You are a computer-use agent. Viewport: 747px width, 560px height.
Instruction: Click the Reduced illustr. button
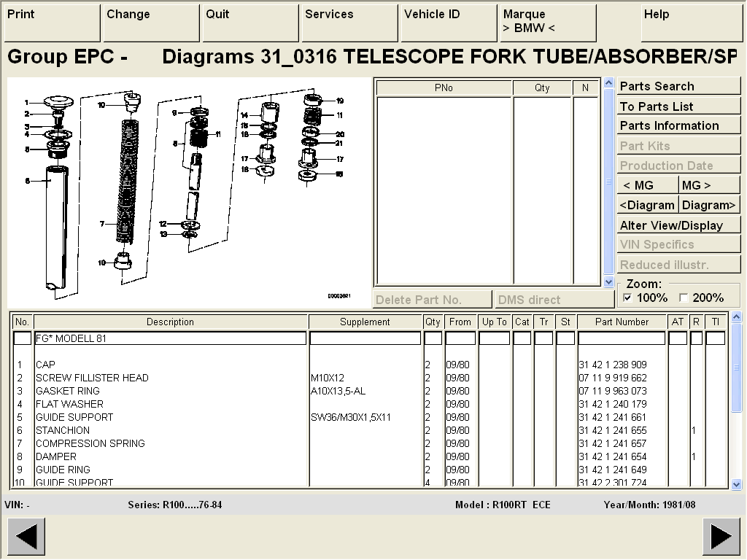click(x=678, y=265)
